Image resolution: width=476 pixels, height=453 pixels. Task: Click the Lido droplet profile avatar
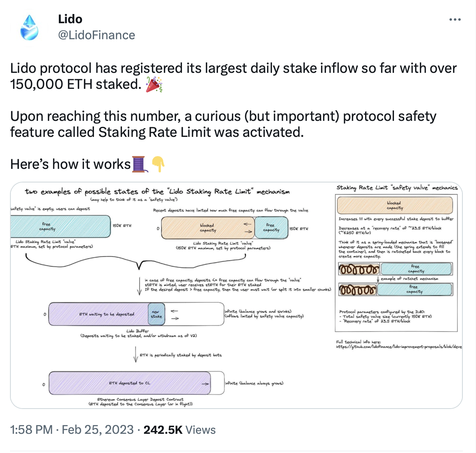click(x=29, y=28)
